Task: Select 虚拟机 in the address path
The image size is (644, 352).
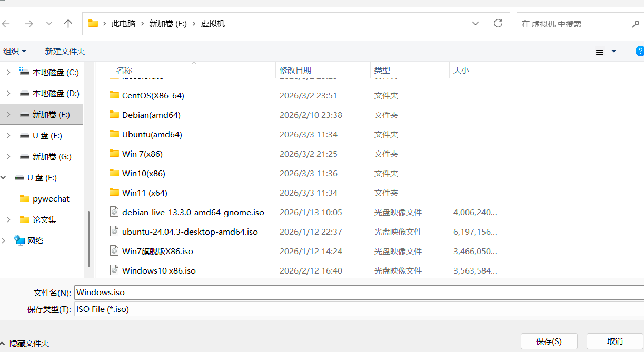Action: tap(213, 24)
